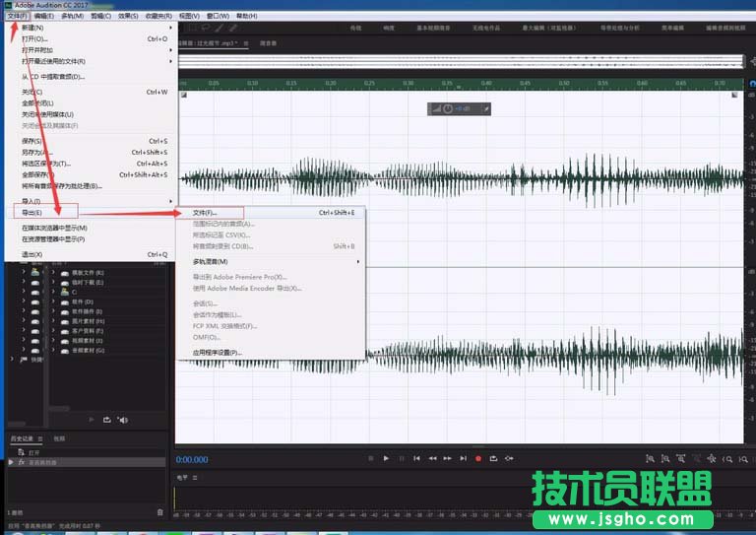The width and height of the screenshot is (756, 535).
Task: Click the Zoom Out Full icon
Action: (711, 459)
